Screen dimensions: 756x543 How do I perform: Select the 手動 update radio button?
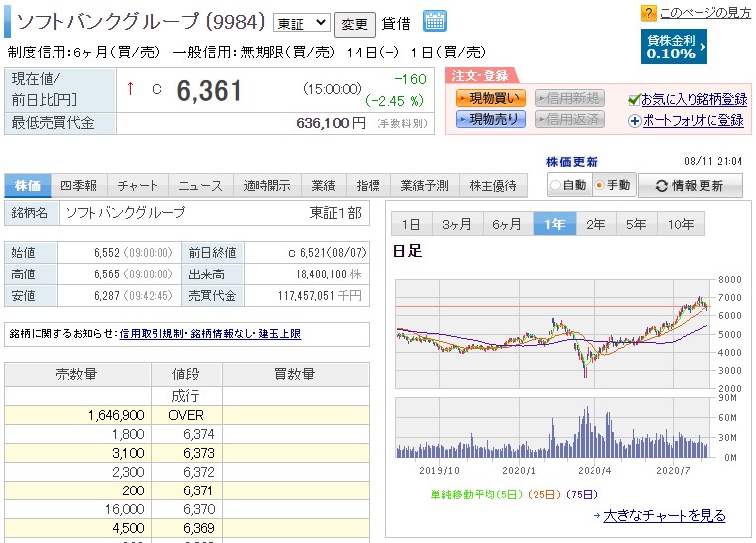pyautogui.click(x=599, y=185)
